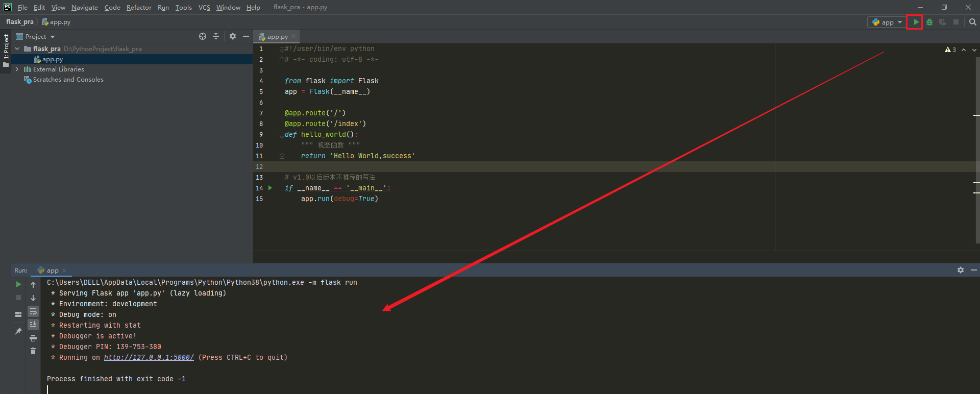Open the File menu
This screenshot has width=980, height=394.
(22, 7)
